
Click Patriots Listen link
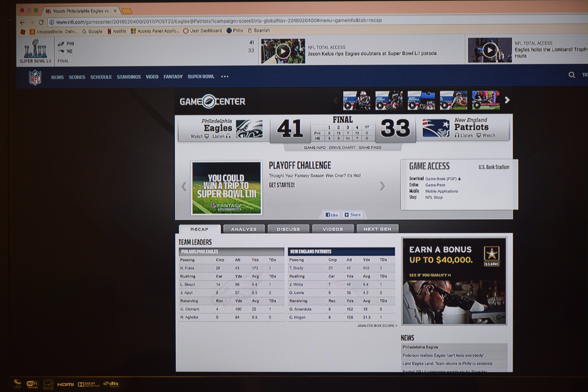pos(464,135)
